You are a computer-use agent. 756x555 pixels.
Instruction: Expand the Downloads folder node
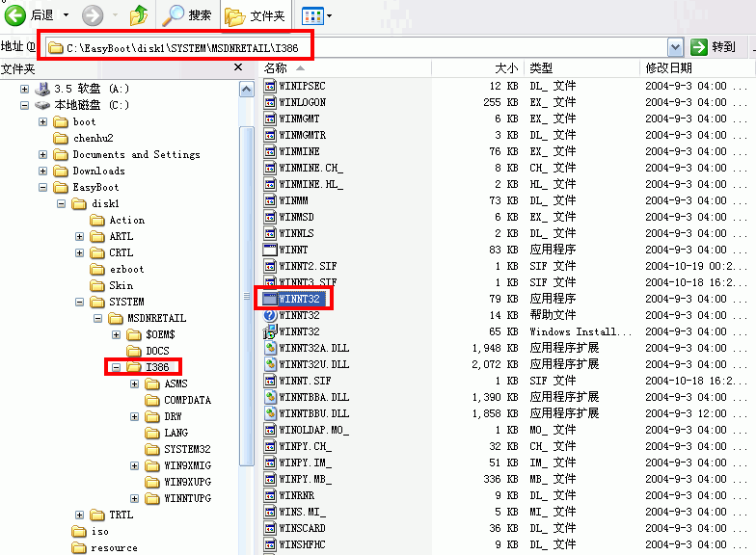coord(42,172)
